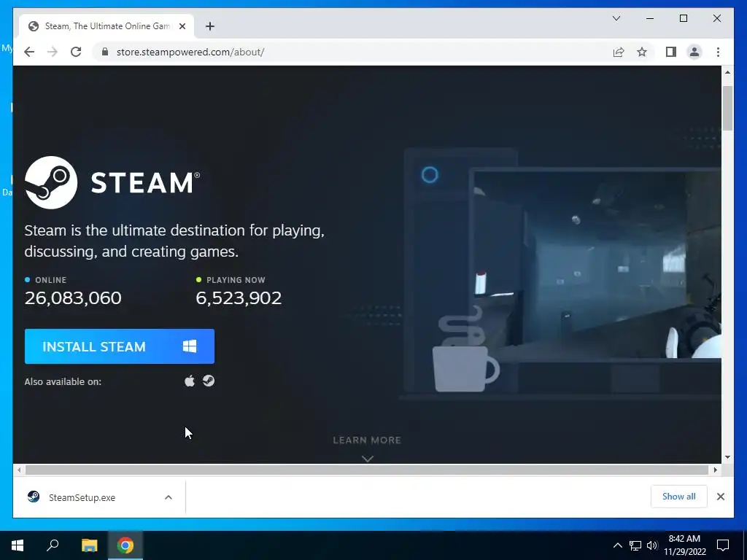
Task: Click the Install Steam button
Action: click(120, 346)
